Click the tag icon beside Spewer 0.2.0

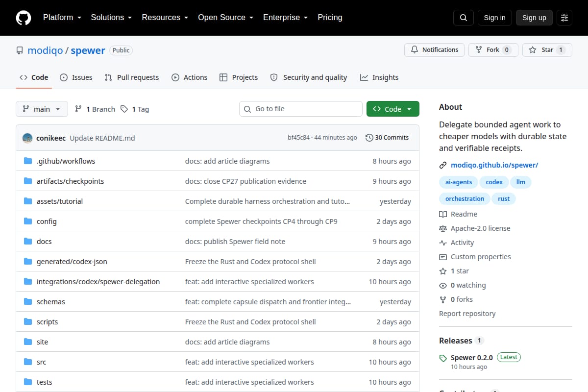tap(443, 358)
